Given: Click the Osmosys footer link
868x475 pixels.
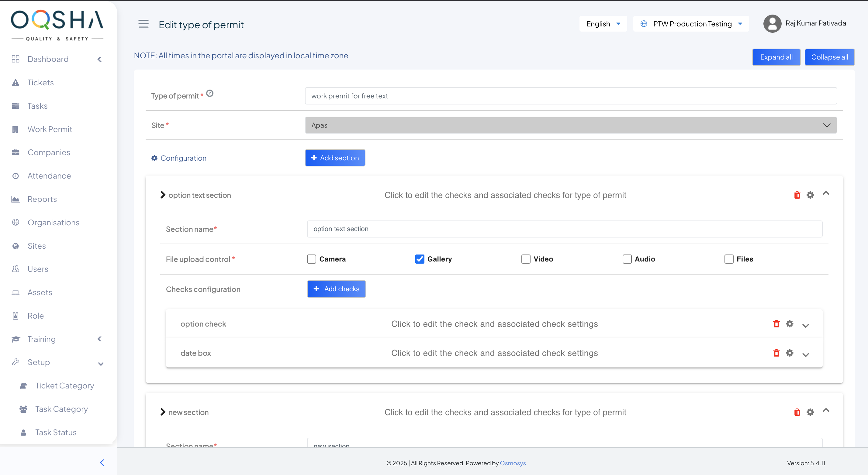Looking at the screenshot, I should point(513,463).
